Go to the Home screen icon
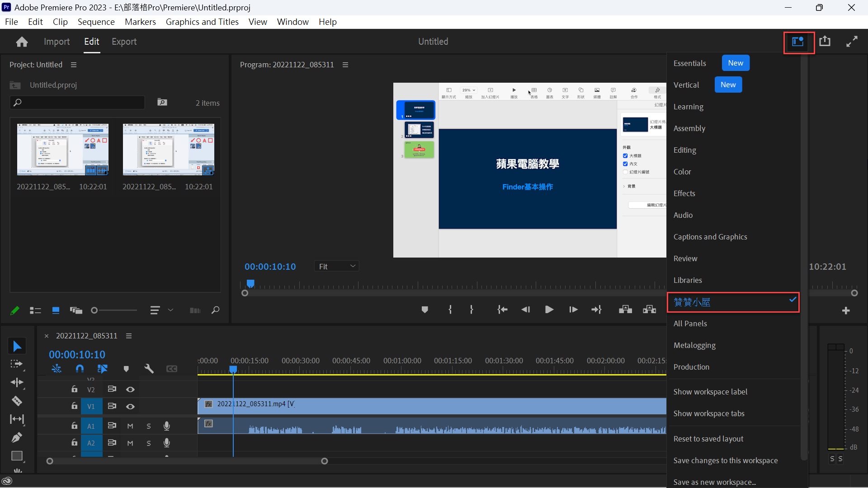Screen dimensions: 868x488 [x=22, y=42]
